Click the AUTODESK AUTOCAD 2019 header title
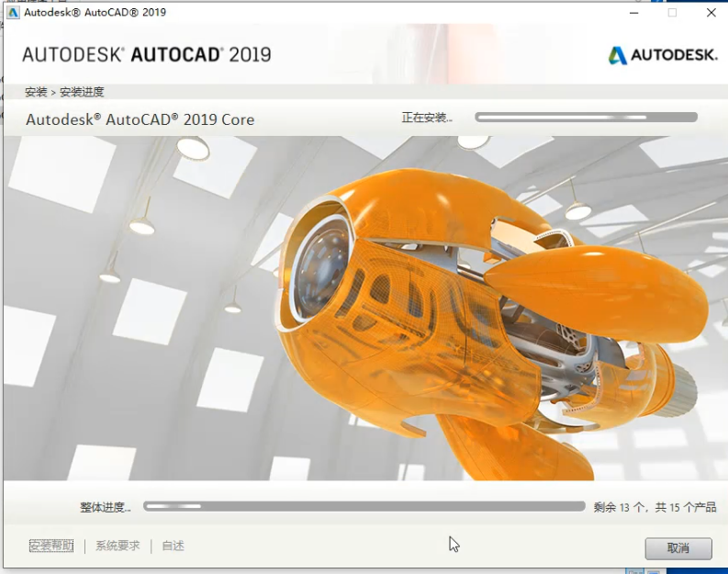The height and width of the screenshot is (574, 728). [146, 55]
